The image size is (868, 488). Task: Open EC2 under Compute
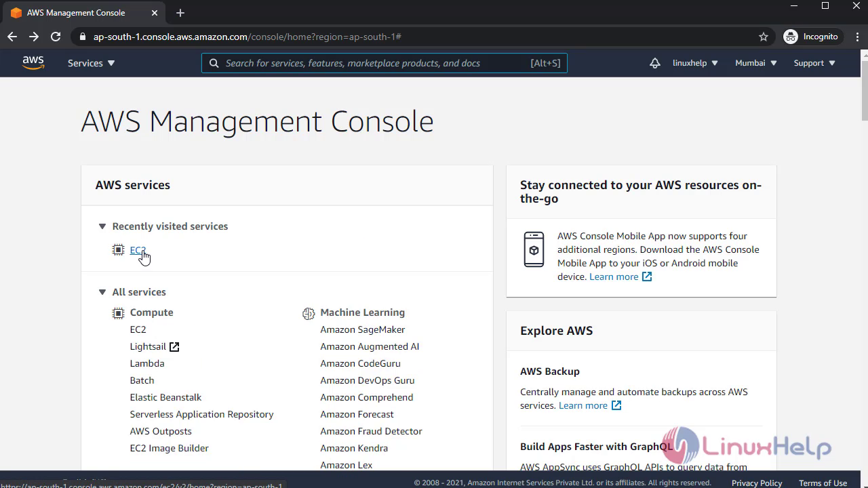click(138, 329)
